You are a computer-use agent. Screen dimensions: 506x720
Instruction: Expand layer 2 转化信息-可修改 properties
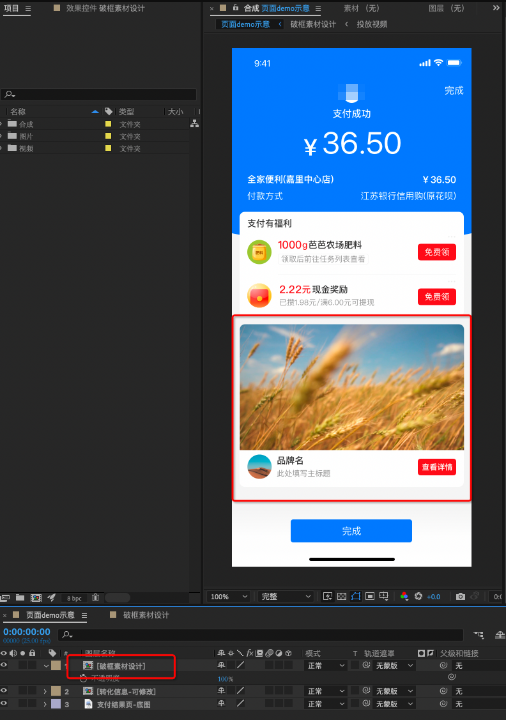[x=45, y=691]
